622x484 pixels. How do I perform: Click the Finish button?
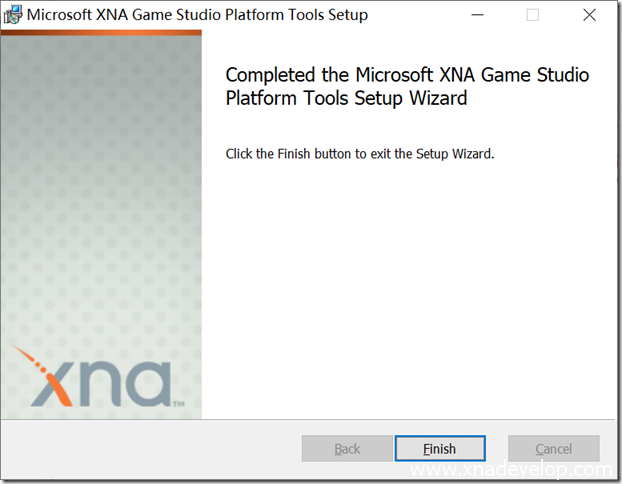click(x=439, y=449)
